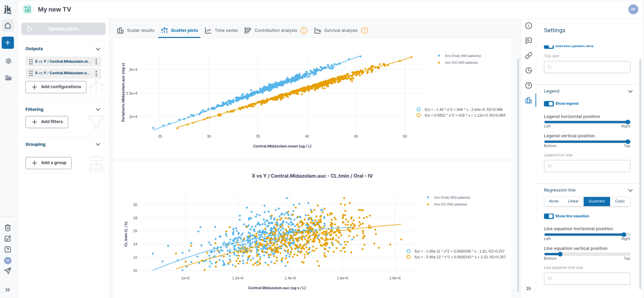Click the home icon in left sidebar

[x=8, y=26]
